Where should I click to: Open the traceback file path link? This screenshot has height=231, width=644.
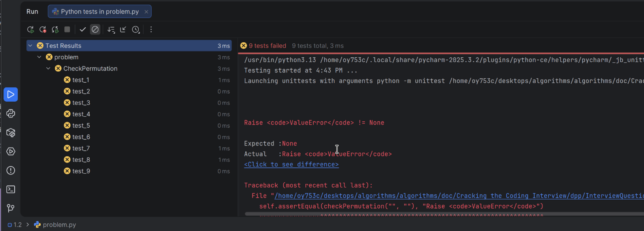459,196
